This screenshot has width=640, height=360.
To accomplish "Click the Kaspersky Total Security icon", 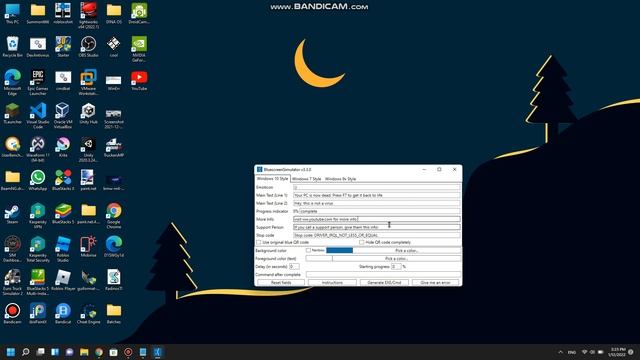I will click(38, 249).
